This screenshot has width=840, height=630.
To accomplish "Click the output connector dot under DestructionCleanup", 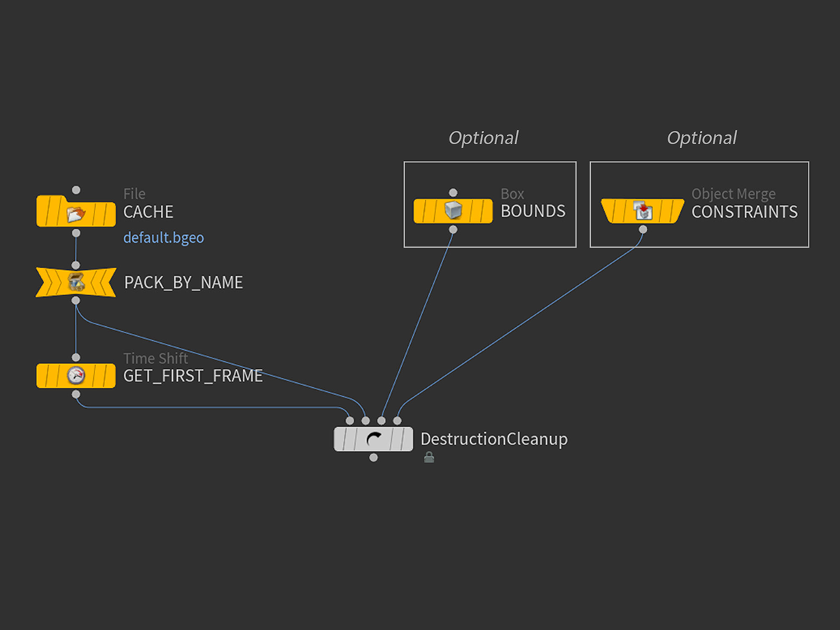I will click(x=373, y=458).
